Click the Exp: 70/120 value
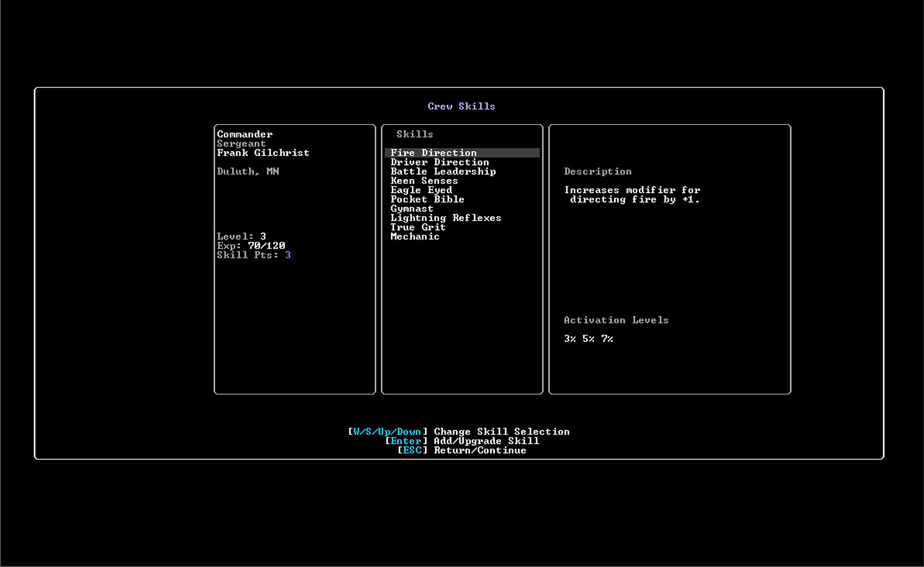This screenshot has height=567, width=924. point(251,246)
